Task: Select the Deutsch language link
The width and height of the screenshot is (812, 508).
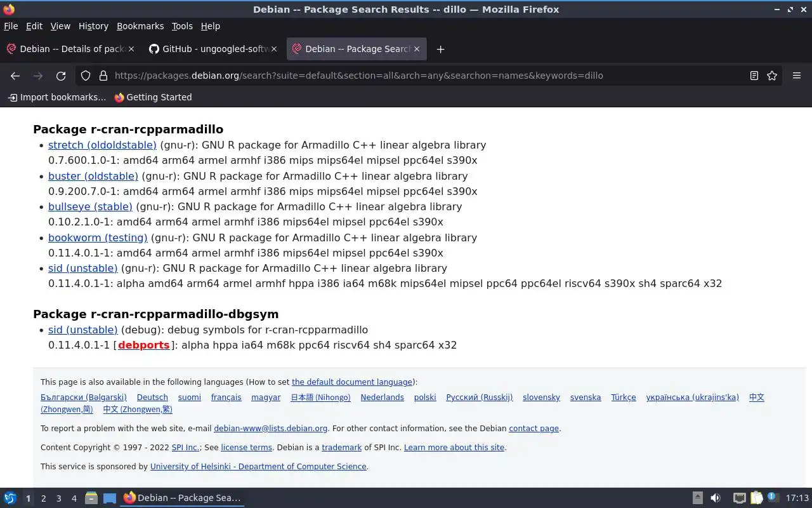Action: click(x=152, y=397)
